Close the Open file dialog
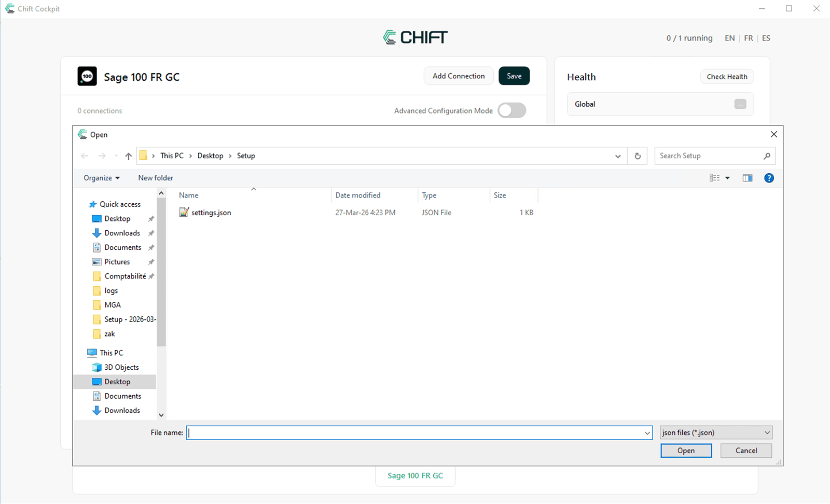Viewport: 830px width, 504px height. (x=773, y=134)
